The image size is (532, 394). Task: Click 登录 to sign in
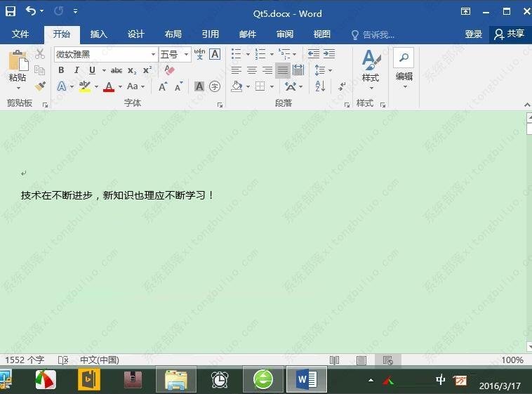pyautogui.click(x=474, y=34)
